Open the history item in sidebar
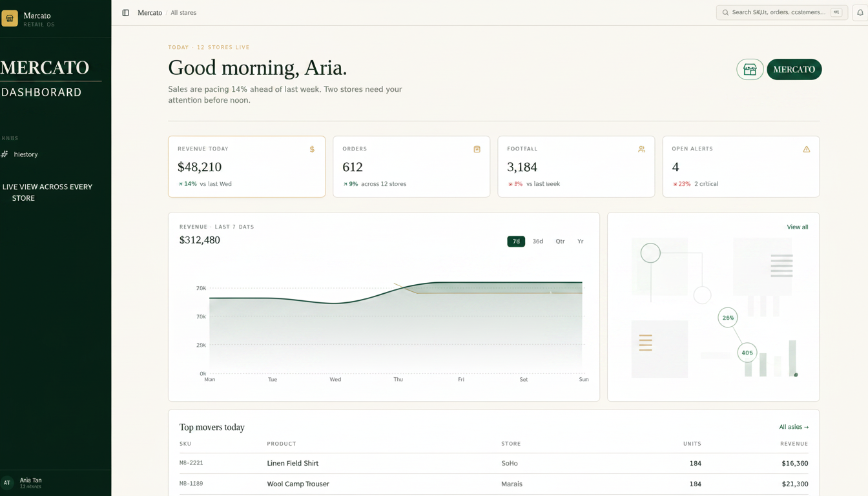The image size is (868, 496). 26,154
